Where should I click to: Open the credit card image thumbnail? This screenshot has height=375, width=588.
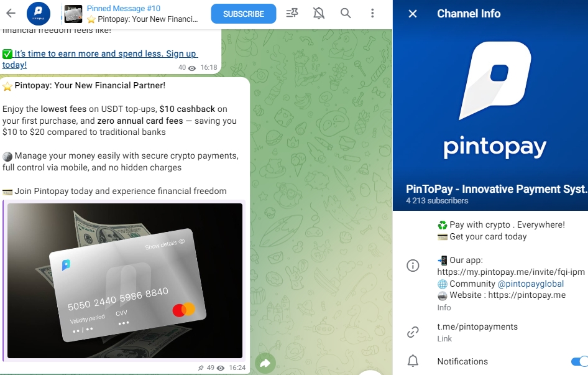(125, 280)
